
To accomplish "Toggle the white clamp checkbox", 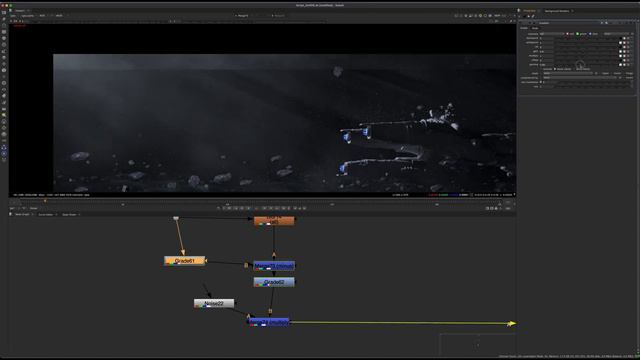I will coord(575,69).
